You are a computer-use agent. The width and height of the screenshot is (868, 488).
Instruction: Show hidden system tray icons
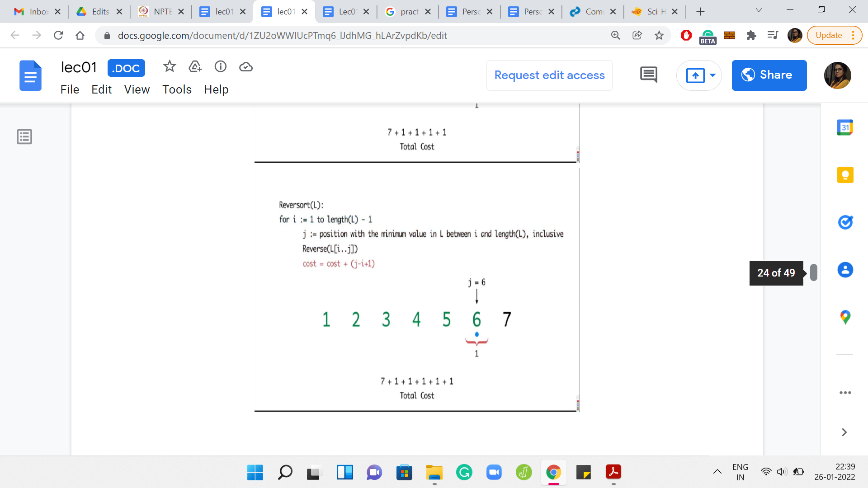click(717, 472)
